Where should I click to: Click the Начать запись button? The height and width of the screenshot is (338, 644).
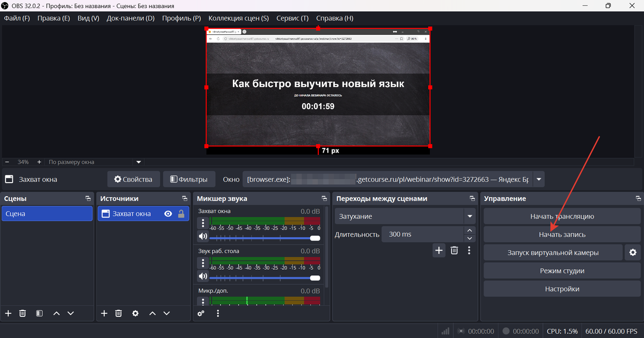(x=562, y=234)
